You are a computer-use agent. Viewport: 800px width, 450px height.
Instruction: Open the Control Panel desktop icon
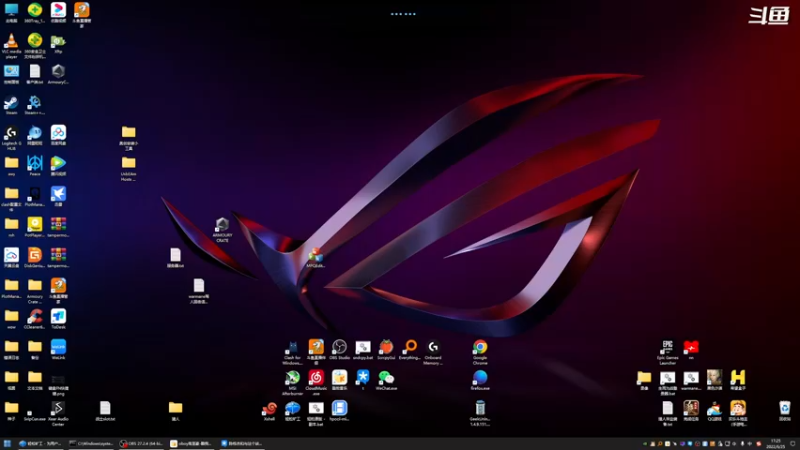coord(11,71)
